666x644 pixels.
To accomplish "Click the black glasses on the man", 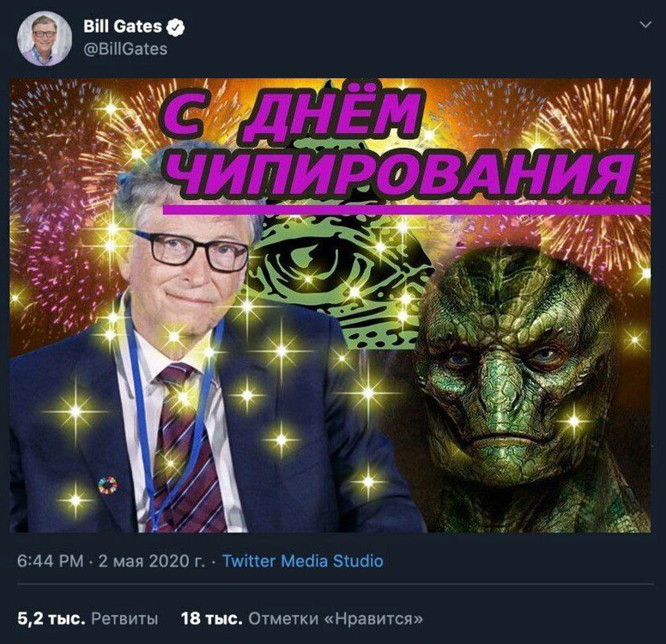I will click(x=192, y=252).
